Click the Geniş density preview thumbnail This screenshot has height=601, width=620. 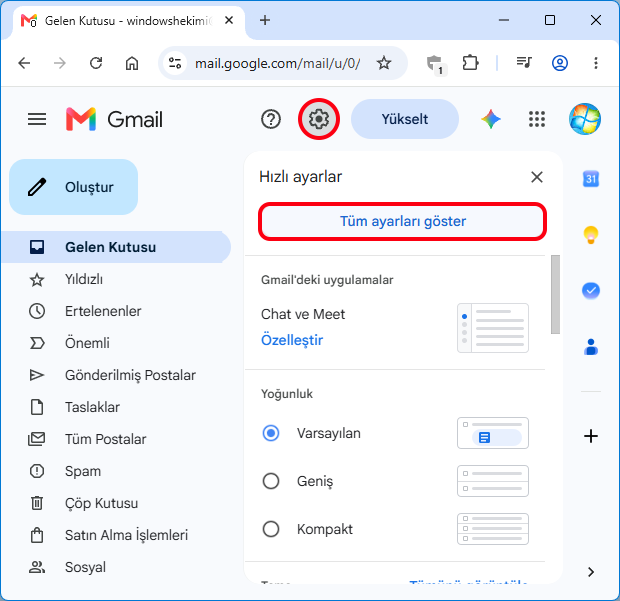tap(493, 481)
